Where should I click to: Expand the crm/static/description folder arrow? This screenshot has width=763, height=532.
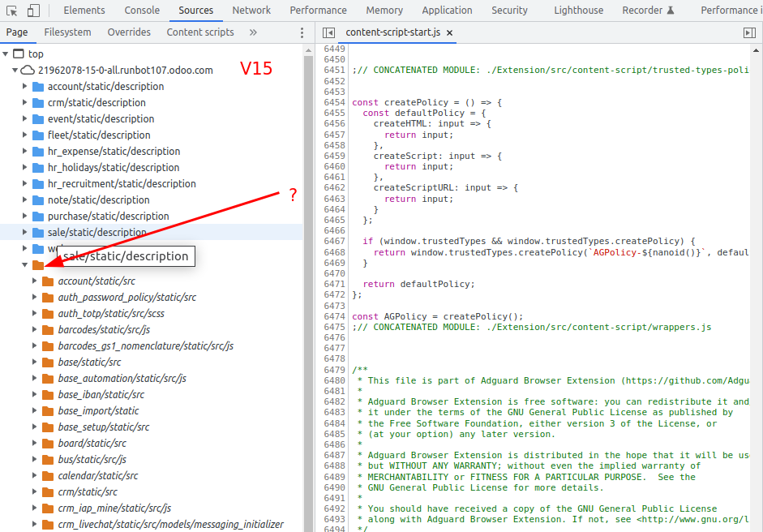pyautogui.click(x=25, y=103)
